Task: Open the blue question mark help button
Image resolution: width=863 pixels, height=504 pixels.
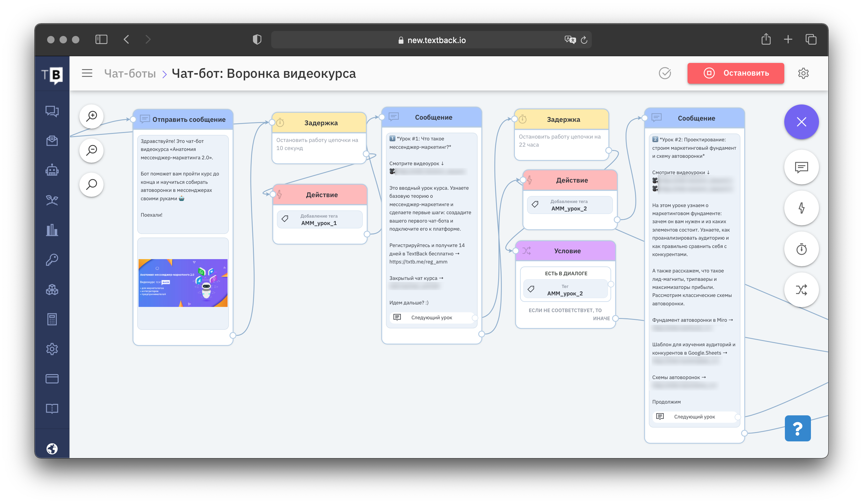Action: tap(798, 428)
